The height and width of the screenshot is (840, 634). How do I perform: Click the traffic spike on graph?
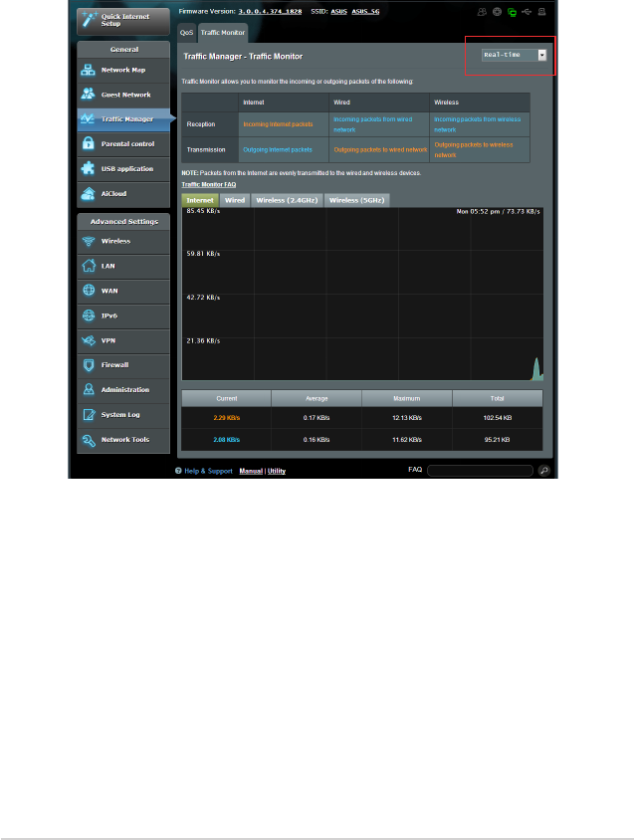click(x=536, y=369)
